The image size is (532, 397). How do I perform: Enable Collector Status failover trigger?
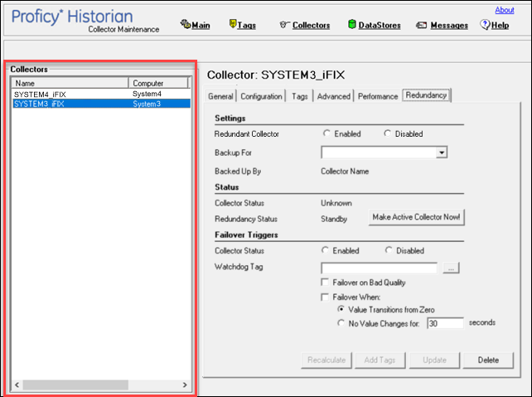[325, 250]
